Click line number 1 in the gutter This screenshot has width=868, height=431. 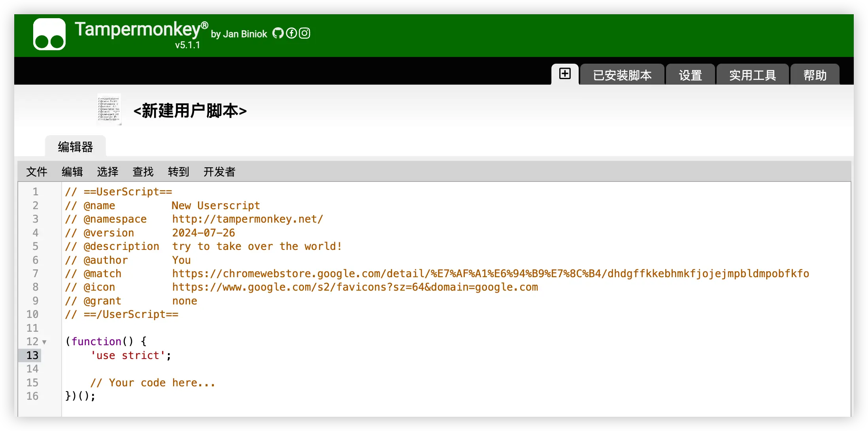pyautogui.click(x=35, y=192)
